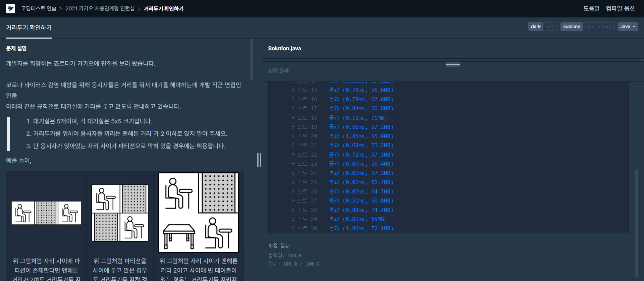This screenshot has height=281, width=644.
Task: Open the Java language dropdown
Action: click(x=628, y=26)
